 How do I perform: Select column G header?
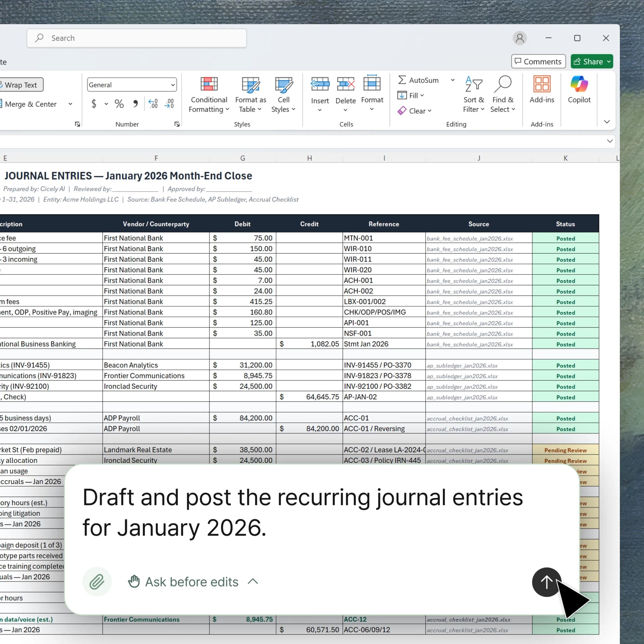point(243,158)
